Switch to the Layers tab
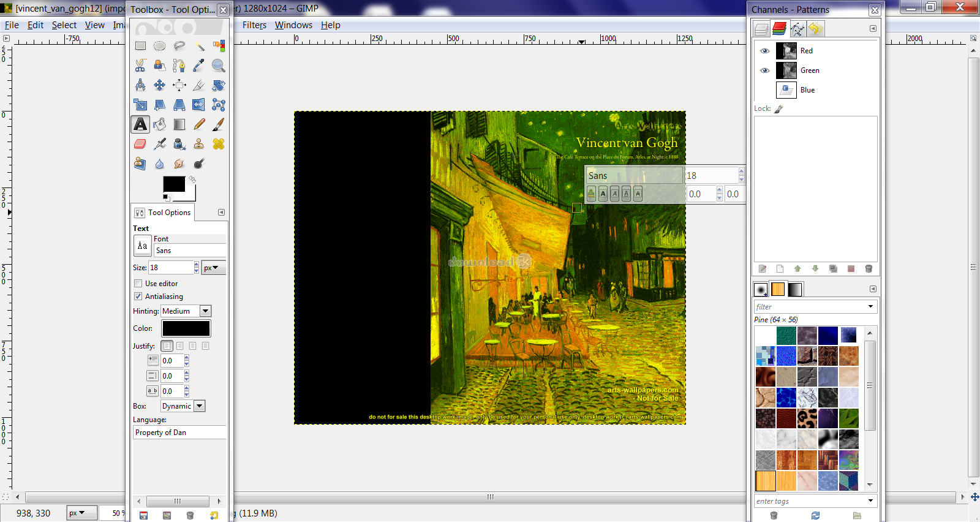The height and width of the screenshot is (522, 980). click(x=761, y=29)
